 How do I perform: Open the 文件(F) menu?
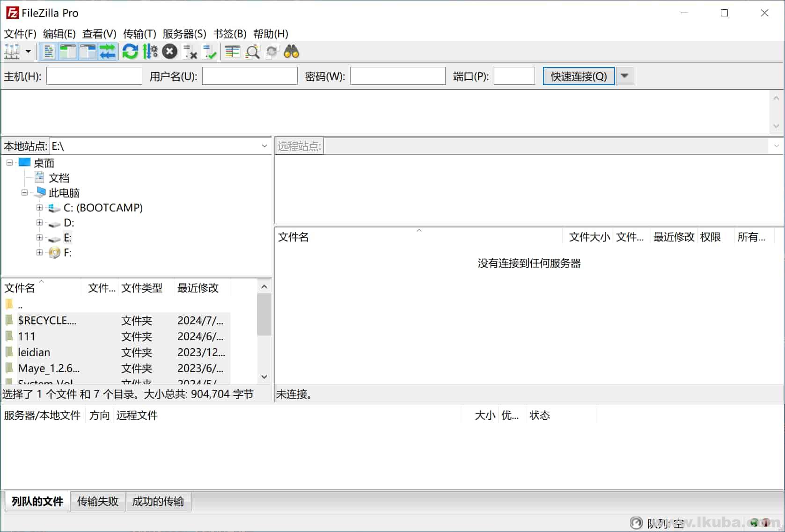click(20, 34)
